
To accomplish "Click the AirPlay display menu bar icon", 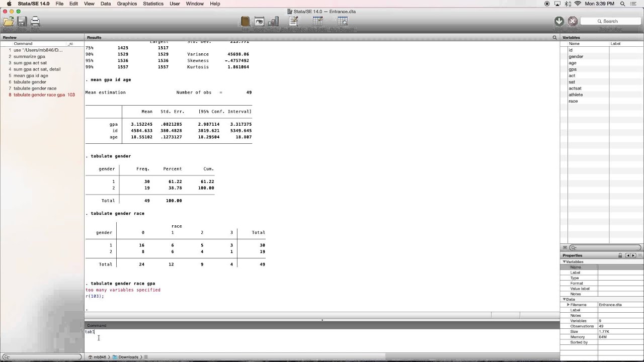I will click(x=557, y=4).
